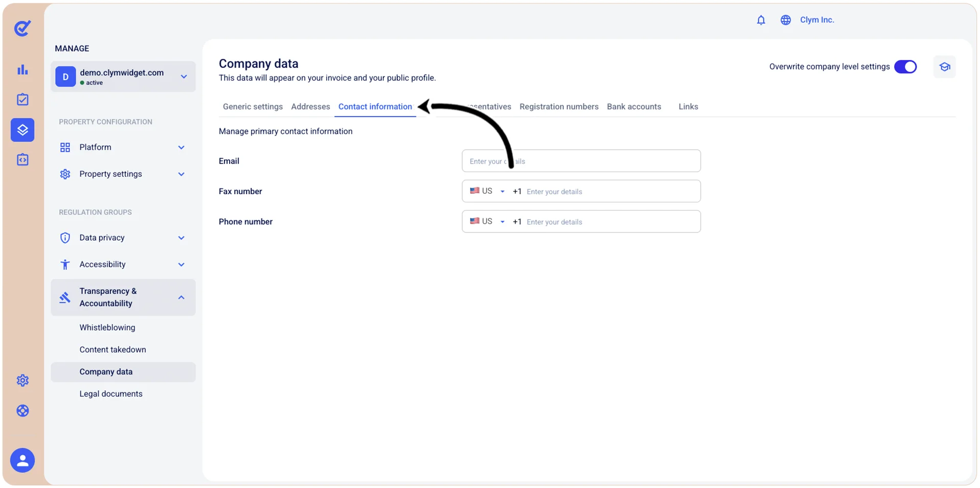The height and width of the screenshot is (488, 980).
Task: Open the tasks checklist icon in sidebar
Action: pos(22,99)
